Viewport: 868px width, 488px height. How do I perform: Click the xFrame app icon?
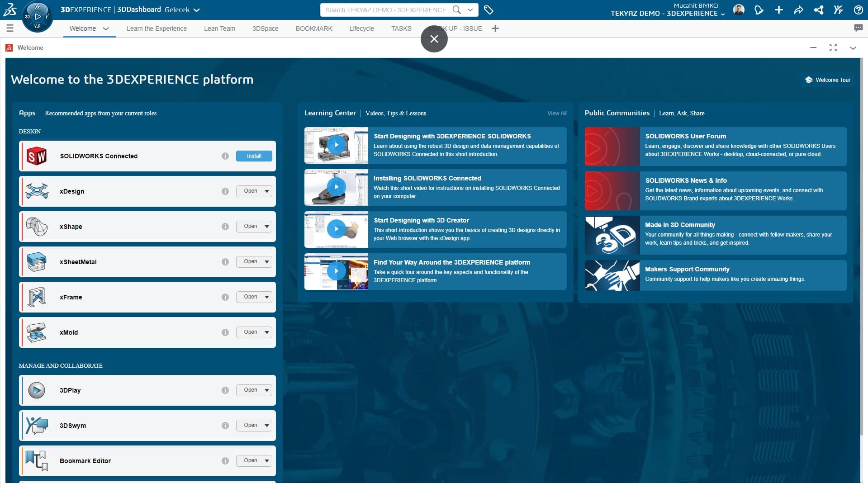point(37,297)
